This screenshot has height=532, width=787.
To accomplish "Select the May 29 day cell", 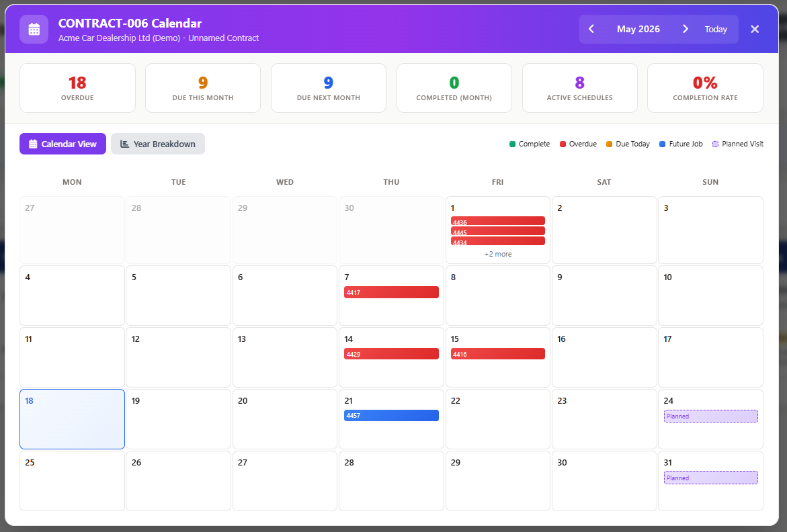I will pyautogui.click(x=497, y=481).
